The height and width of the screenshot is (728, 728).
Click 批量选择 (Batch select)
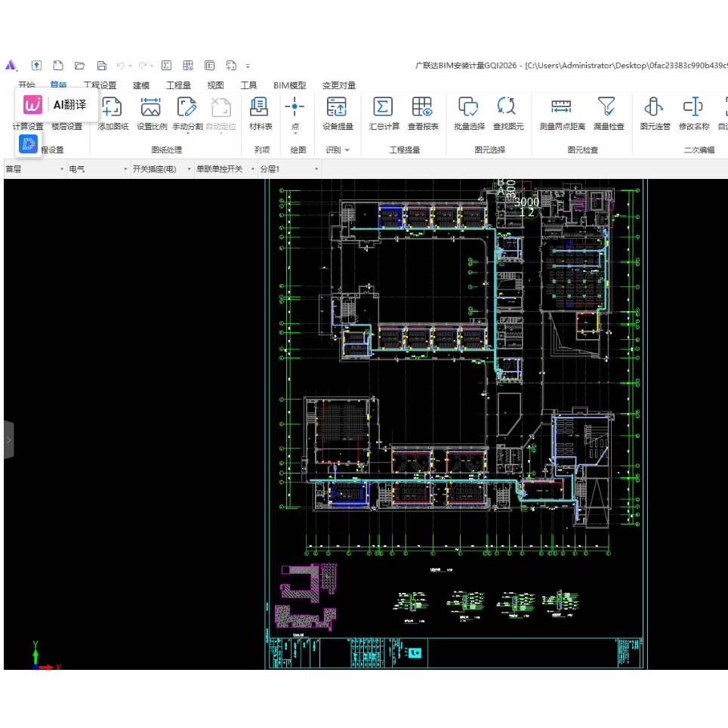pos(469,114)
